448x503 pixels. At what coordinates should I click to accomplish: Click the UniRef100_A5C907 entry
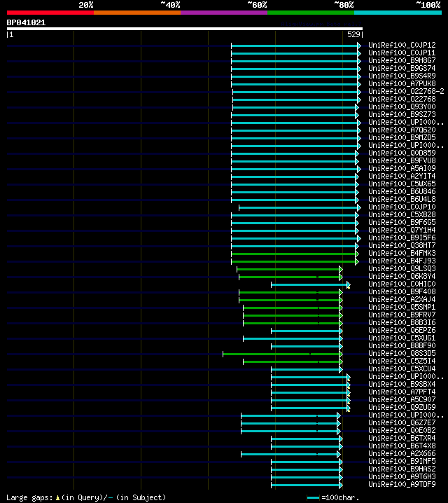point(402,399)
